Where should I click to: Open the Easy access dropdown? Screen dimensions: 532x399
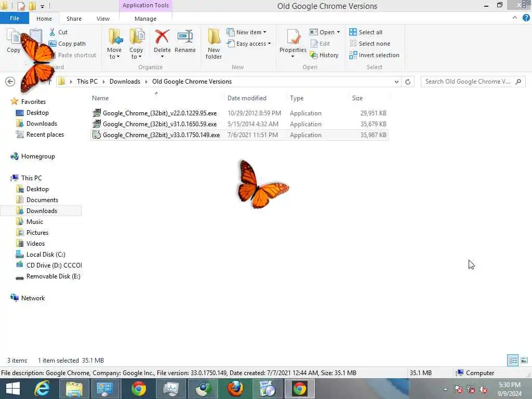(270, 44)
